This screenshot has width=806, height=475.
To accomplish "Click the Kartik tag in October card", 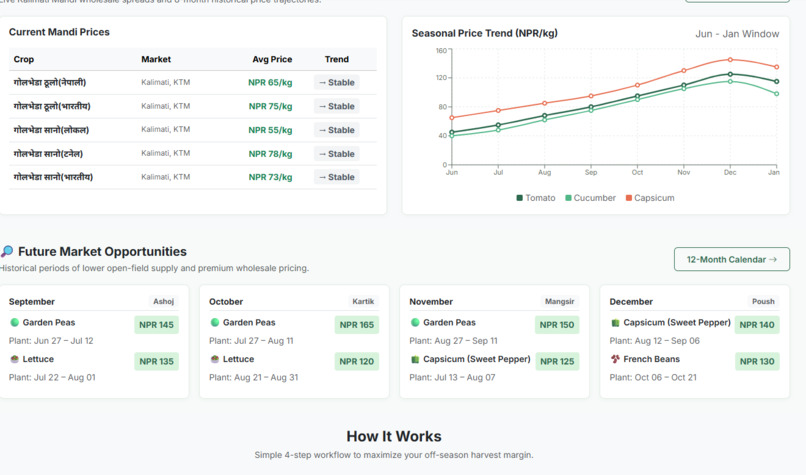I will [363, 301].
